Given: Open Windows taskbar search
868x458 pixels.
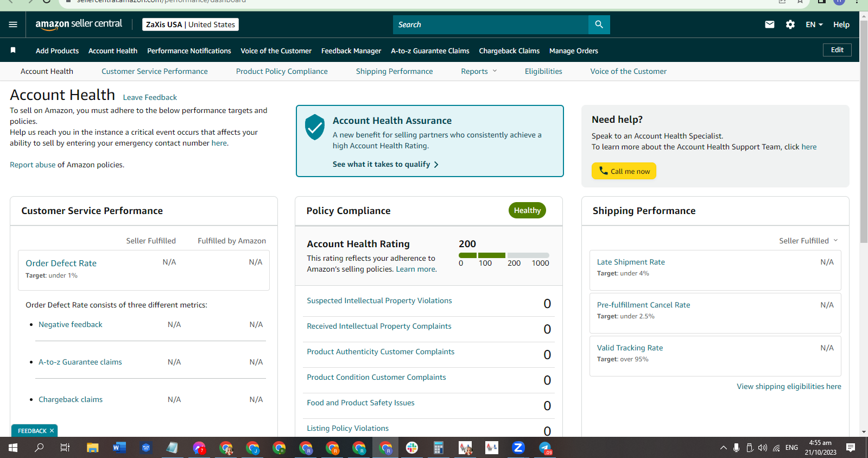Looking at the screenshot, I should 39,448.
